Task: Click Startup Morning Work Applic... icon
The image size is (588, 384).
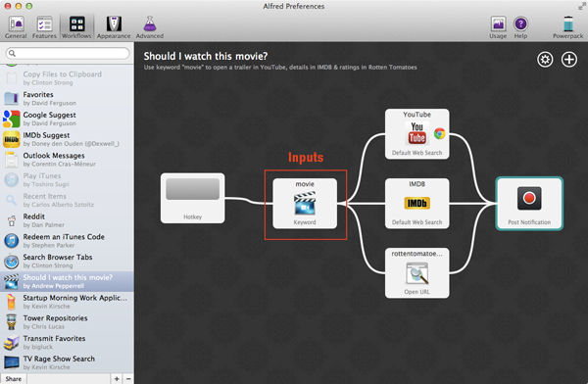Action: [11, 302]
